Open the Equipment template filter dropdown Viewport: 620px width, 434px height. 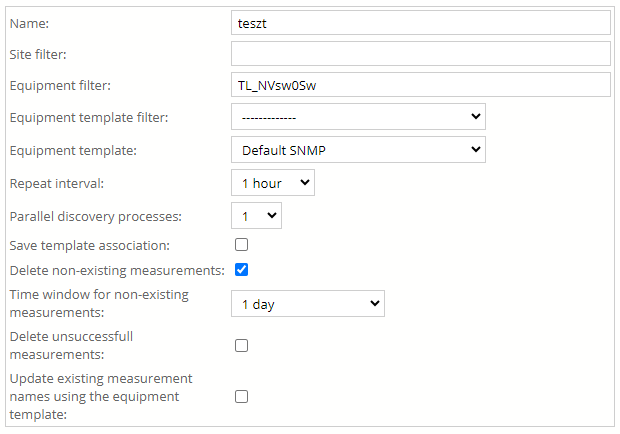(358, 117)
